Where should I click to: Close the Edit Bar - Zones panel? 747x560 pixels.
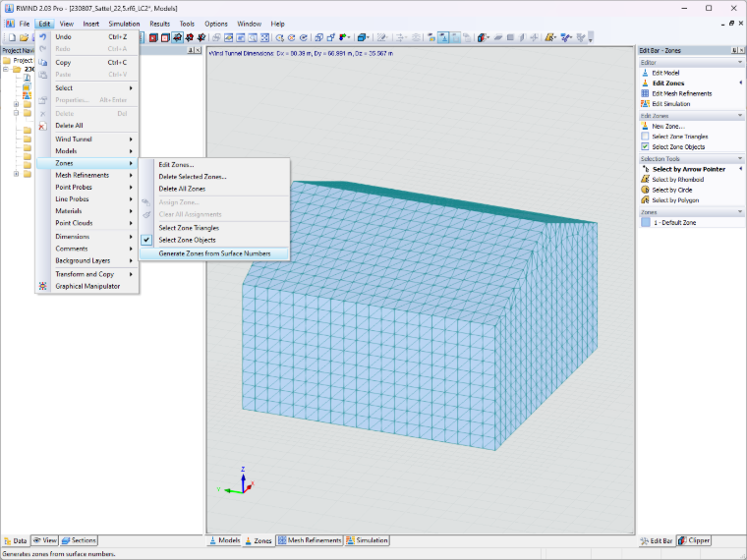(741, 50)
